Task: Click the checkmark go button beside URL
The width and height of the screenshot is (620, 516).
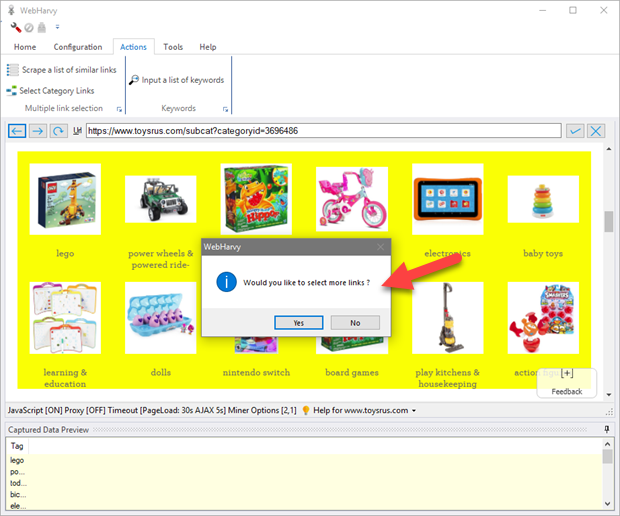Action: coord(575,131)
